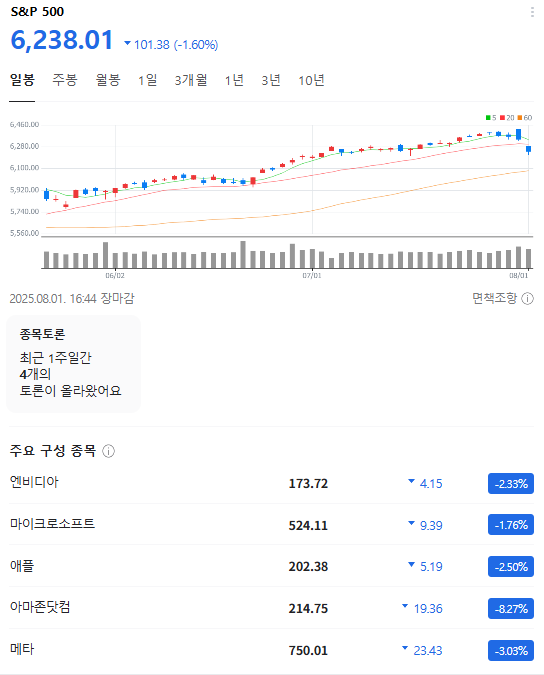The width and height of the screenshot is (544, 675).
Task: Open the 마이크로소프트 stock row
Action: pyautogui.click(x=272, y=525)
